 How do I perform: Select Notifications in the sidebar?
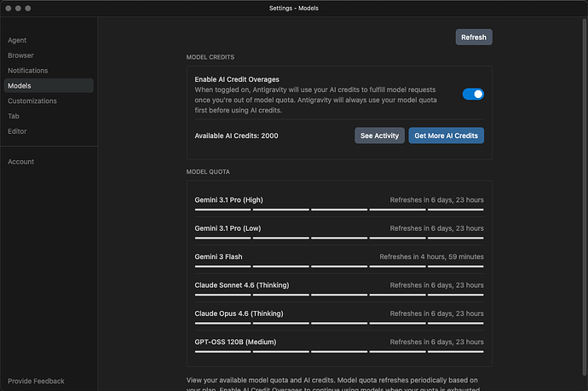tap(28, 71)
